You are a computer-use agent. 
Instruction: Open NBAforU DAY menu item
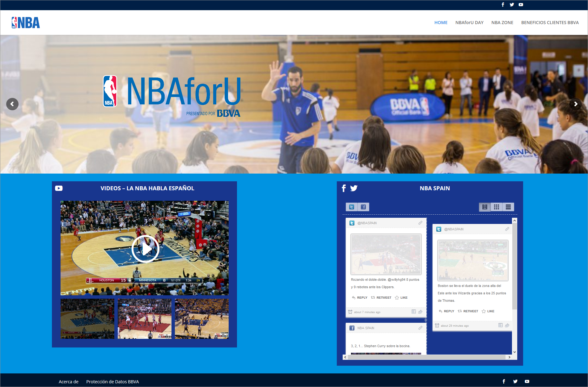tap(469, 23)
